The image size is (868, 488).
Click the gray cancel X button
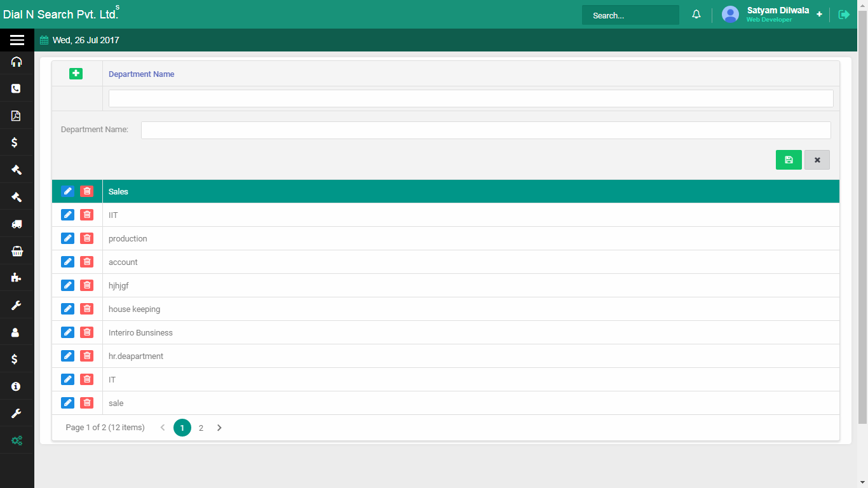817,160
